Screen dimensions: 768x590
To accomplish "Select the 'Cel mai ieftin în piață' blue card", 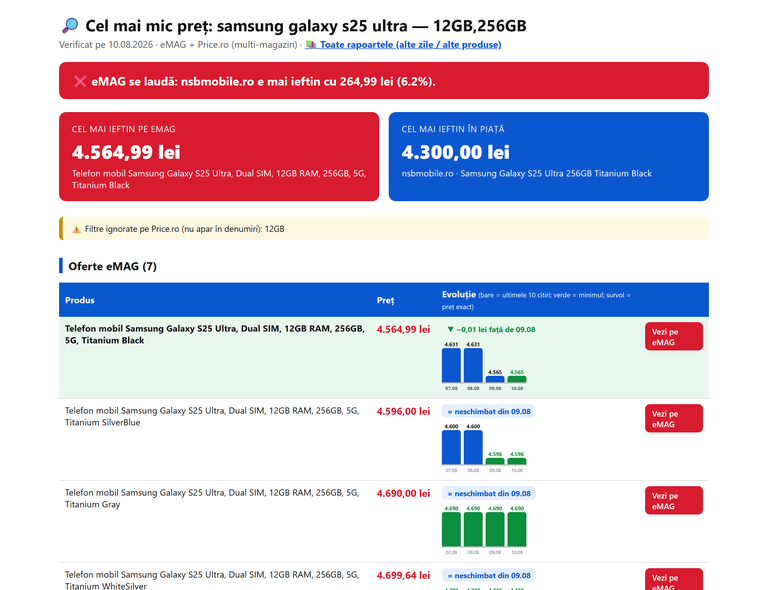I will tap(549, 157).
